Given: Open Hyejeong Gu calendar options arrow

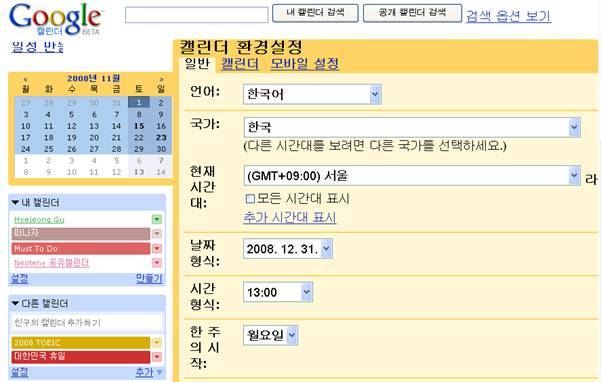Looking at the screenshot, I should pyautogui.click(x=157, y=220).
